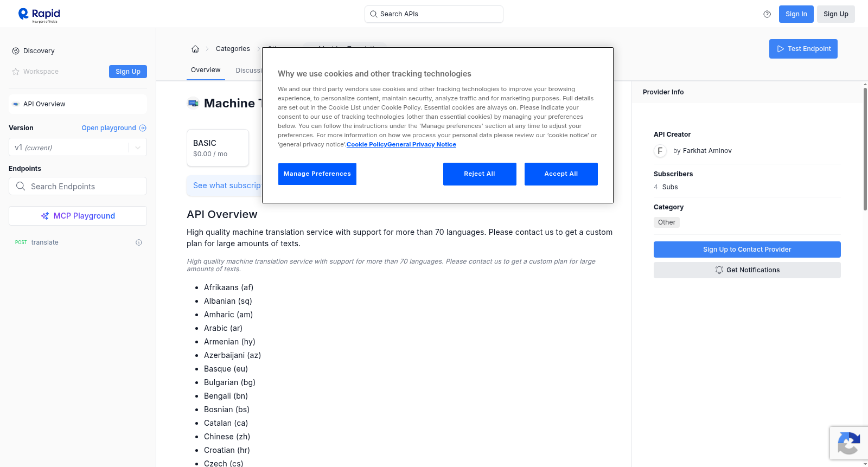Image resolution: width=868 pixels, height=467 pixels.
Task: Click the Bulgarian (bg) list item
Action: click(x=229, y=382)
